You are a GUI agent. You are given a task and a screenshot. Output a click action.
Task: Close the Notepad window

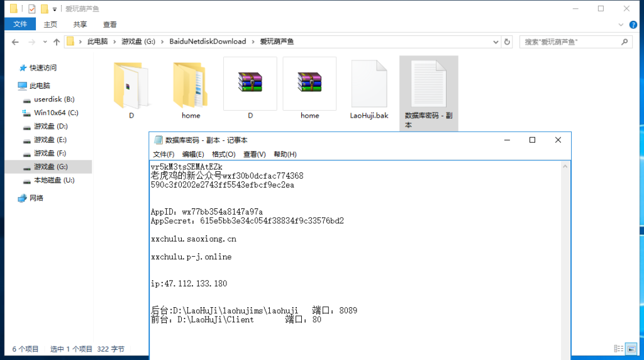558,140
